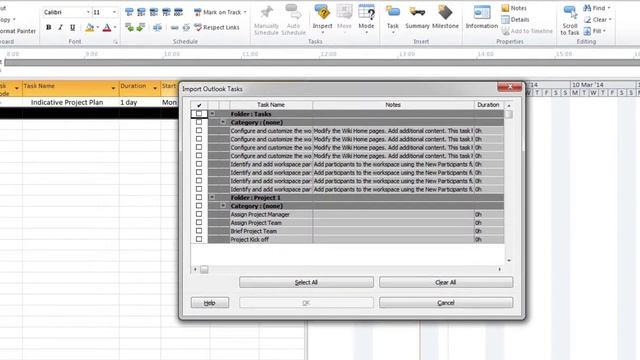Click the 25% Complete schedule icon
The width and height of the screenshot is (640, 360).
click(x=141, y=12)
